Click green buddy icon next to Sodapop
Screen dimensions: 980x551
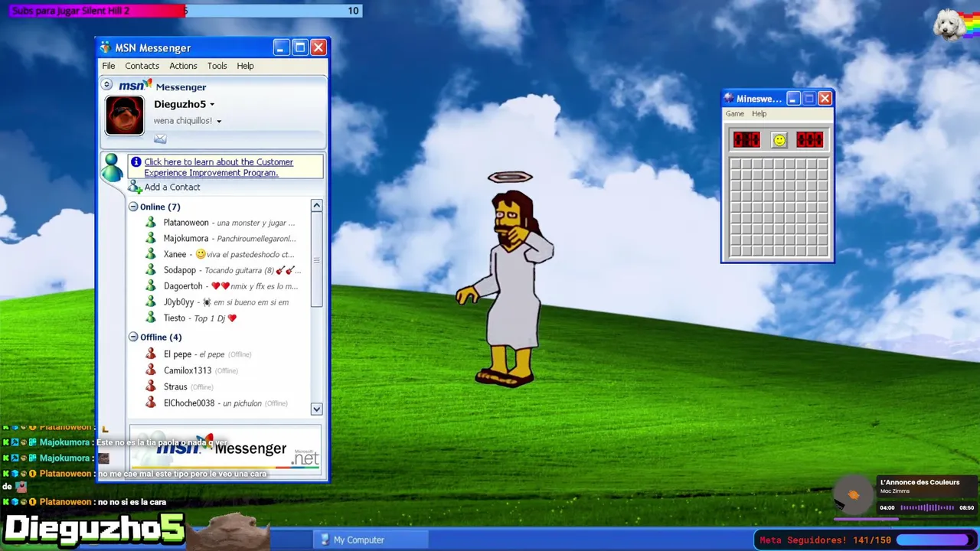(x=151, y=270)
